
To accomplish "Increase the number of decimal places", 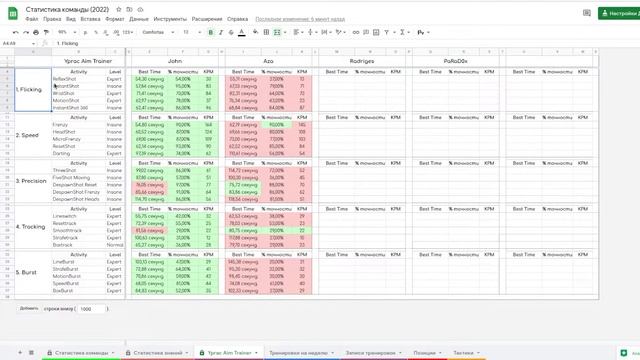I will point(116,32).
